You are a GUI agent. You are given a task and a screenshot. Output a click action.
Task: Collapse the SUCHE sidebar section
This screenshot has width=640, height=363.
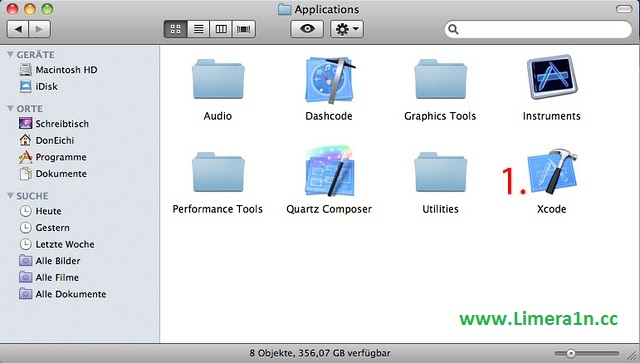pos(10,196)
